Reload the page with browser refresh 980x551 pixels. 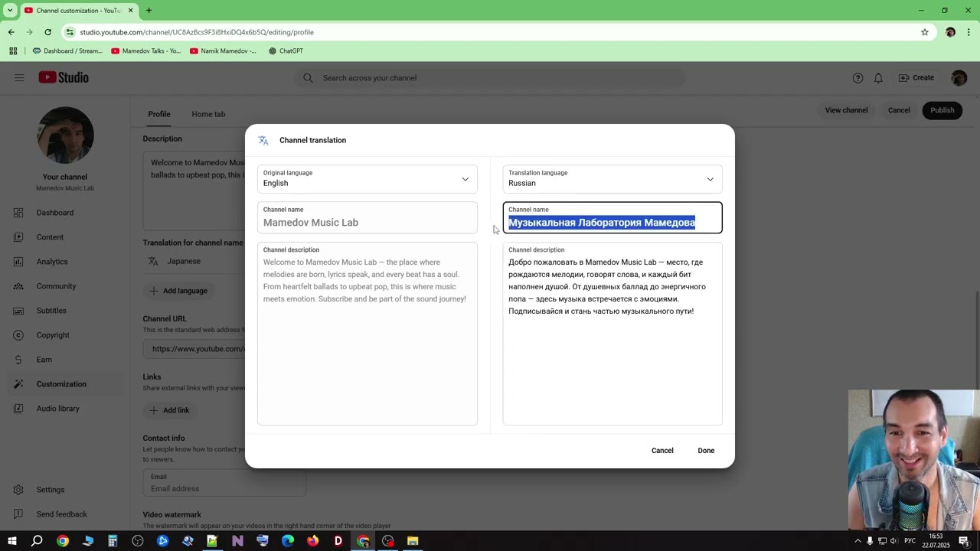(x=47, y=32)
